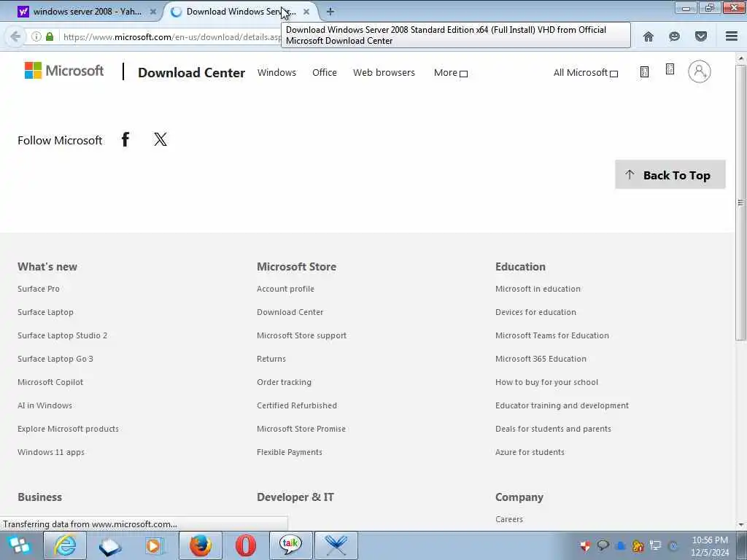Open the How to buy for your school link

(546, 382)
